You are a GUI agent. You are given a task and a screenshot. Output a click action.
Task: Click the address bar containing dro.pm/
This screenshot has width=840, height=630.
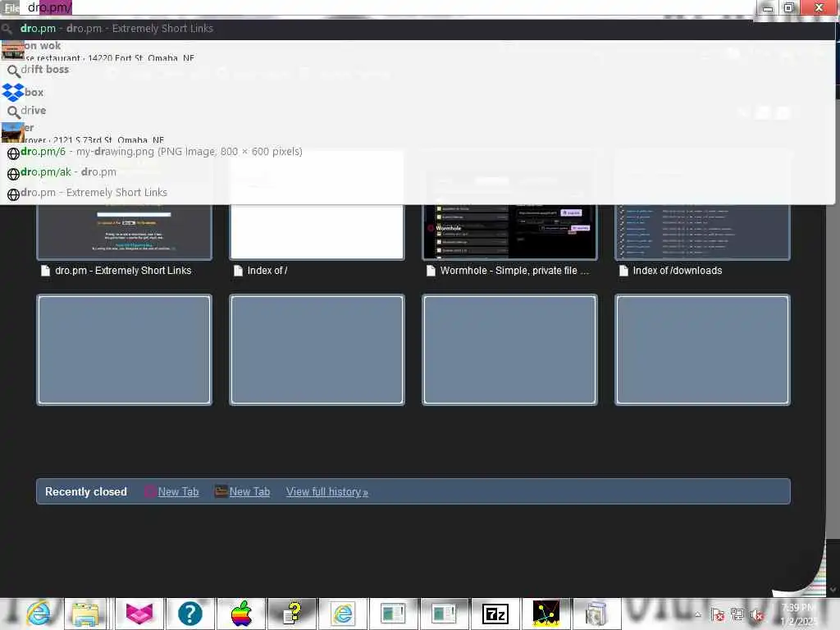coord(386,7)
